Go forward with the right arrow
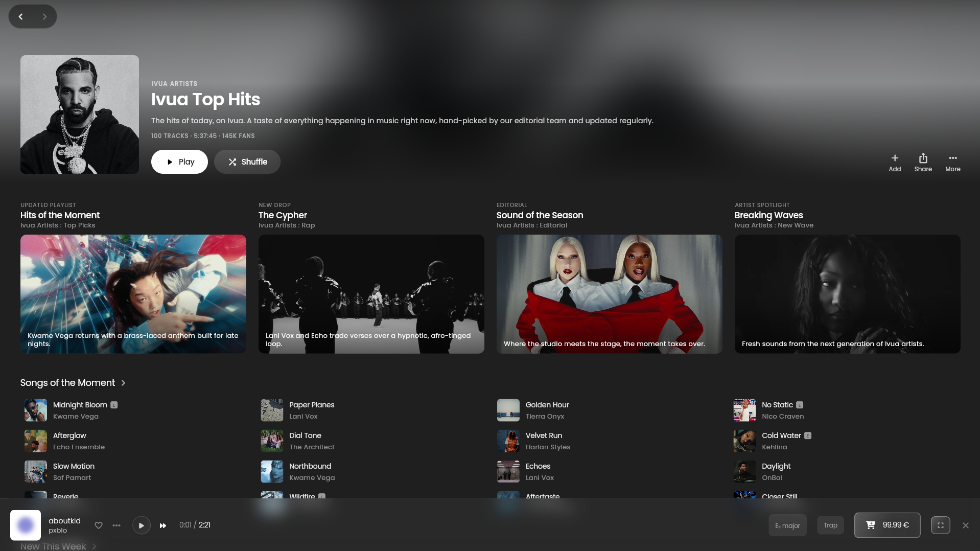 (x=44, y=16)
